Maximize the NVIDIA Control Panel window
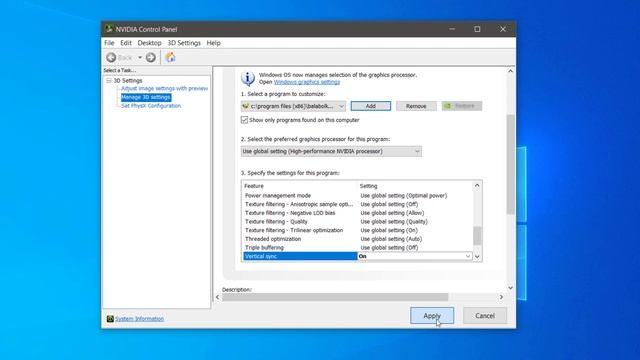This screenshot has width=640, height=360. [x=477, y=29]
